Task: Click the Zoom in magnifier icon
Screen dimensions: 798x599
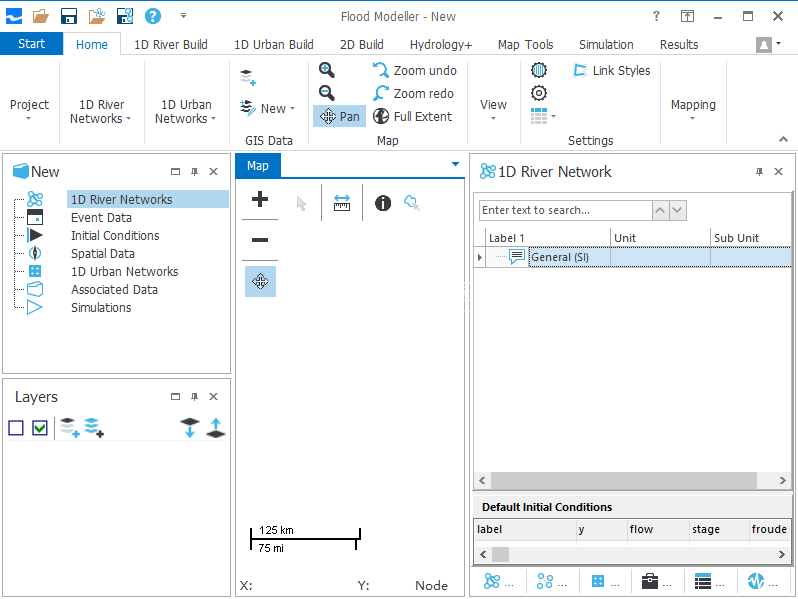Action: coord(326,70)
